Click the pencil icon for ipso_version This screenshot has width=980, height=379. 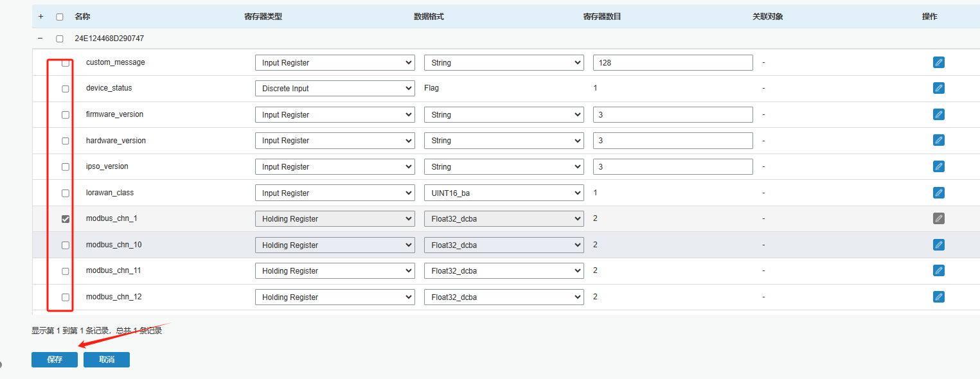click(x=938, y=166)
